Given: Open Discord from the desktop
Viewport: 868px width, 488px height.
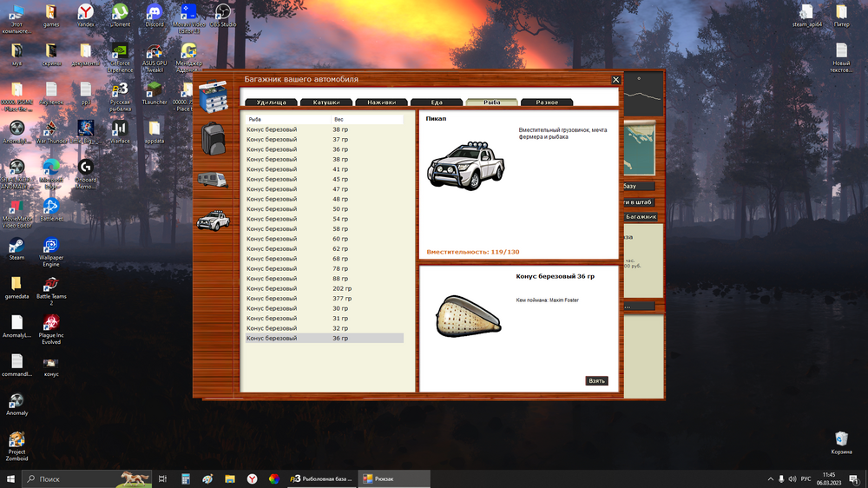Looking at the screenshot, I should coord(155,15).
